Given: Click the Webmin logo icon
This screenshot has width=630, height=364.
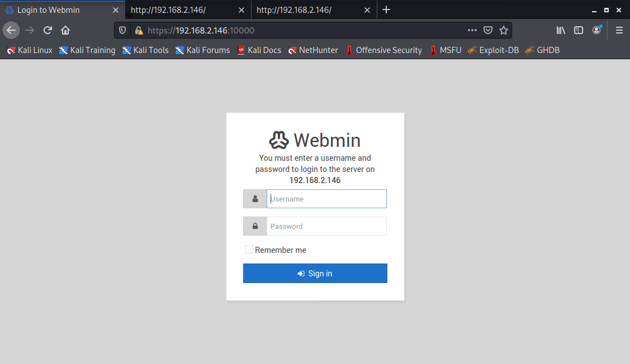Looking at the screenshot, I should (279, 140).
